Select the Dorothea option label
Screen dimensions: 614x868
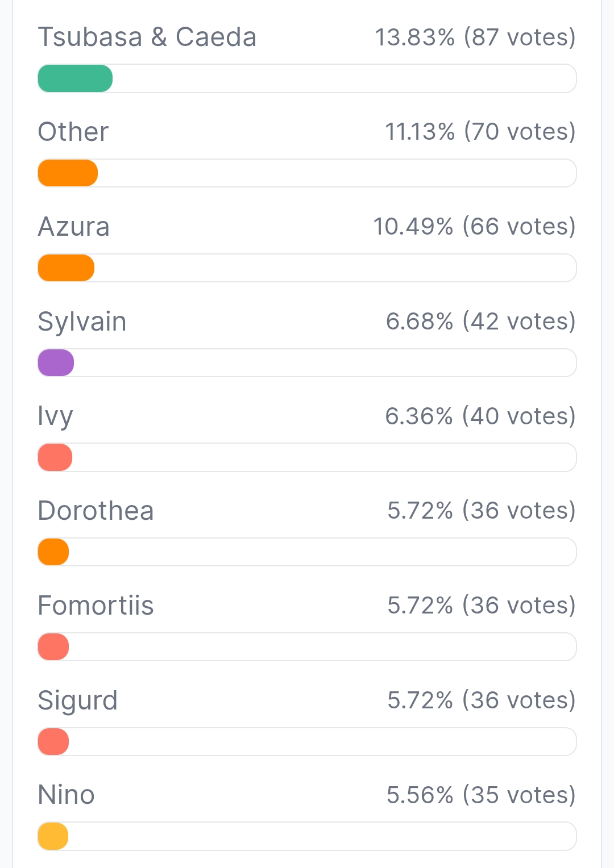pos(96,511)
